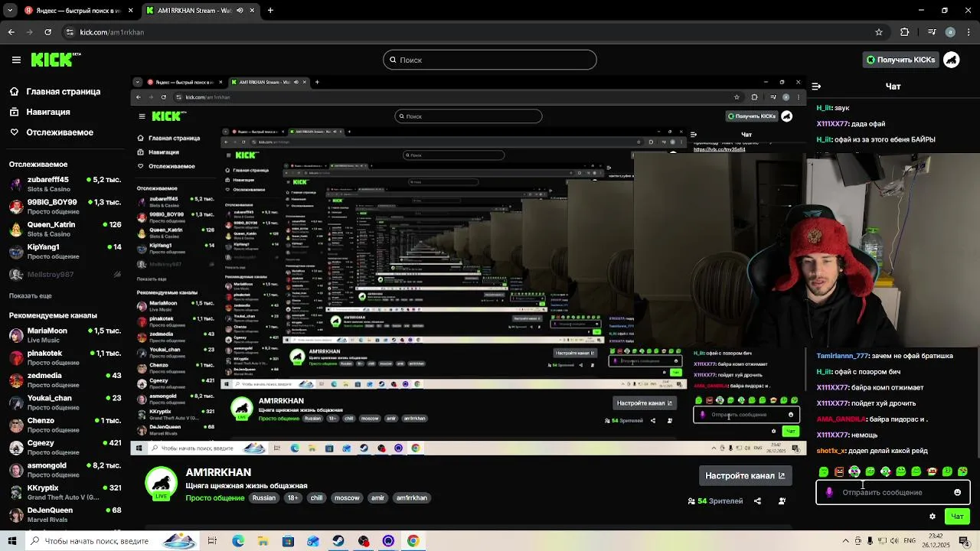Open the chat settings gear icon
Screen dimensions: 980x551
[x=932, y=517]
